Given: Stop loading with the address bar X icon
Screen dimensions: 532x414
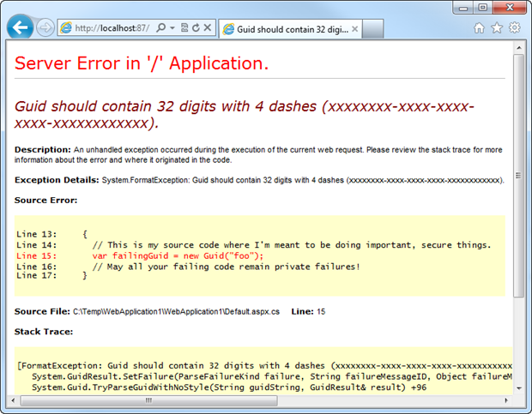Looking at the screenshot, I should 208,27.
